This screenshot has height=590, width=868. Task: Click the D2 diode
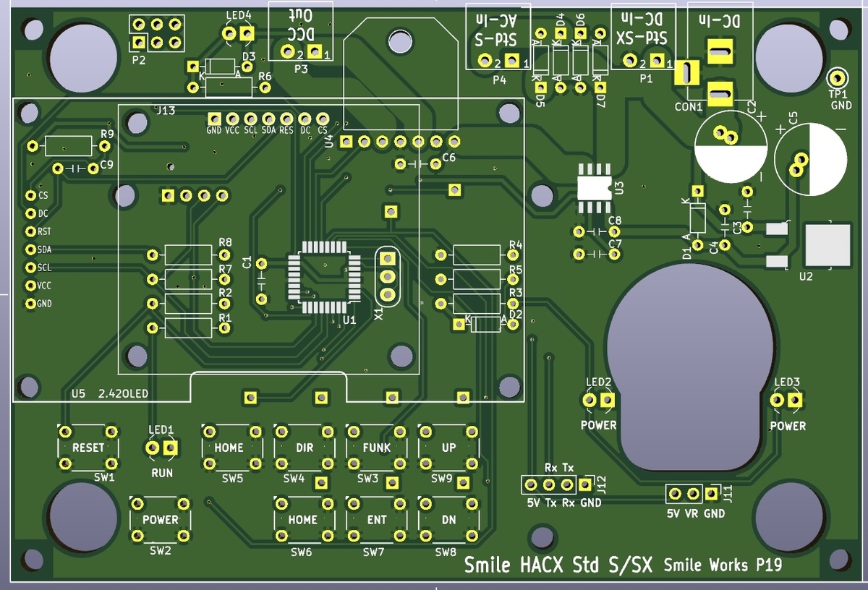pos(485,325)
